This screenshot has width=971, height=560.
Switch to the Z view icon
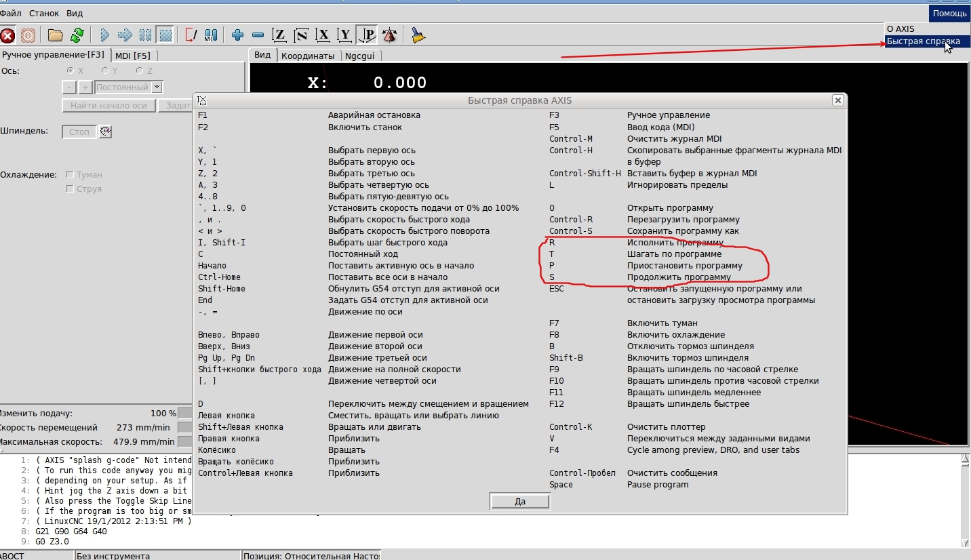coord(279,35)
